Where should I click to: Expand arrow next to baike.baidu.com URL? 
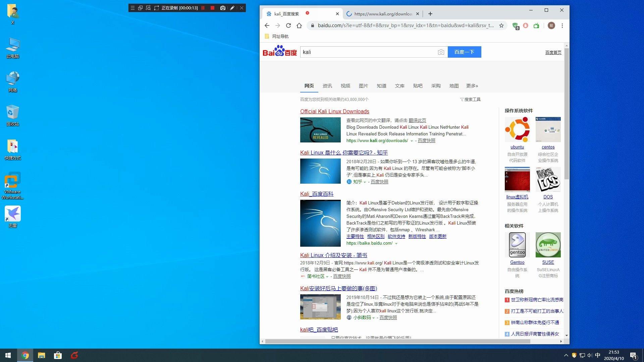396,243
